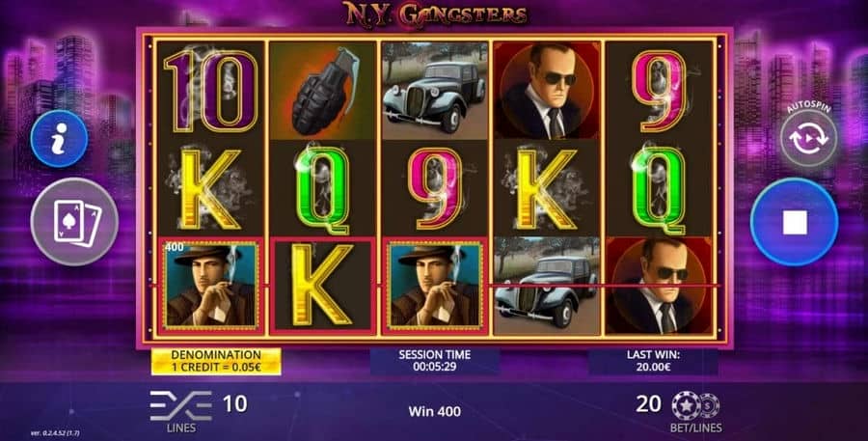868x441 pixels.
Task: Stop the spin with the square button
Action: point(795,222)
